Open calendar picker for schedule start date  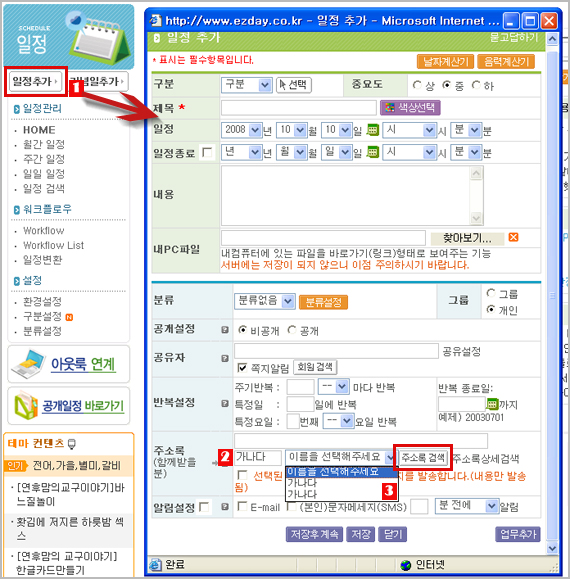point(372,130)
